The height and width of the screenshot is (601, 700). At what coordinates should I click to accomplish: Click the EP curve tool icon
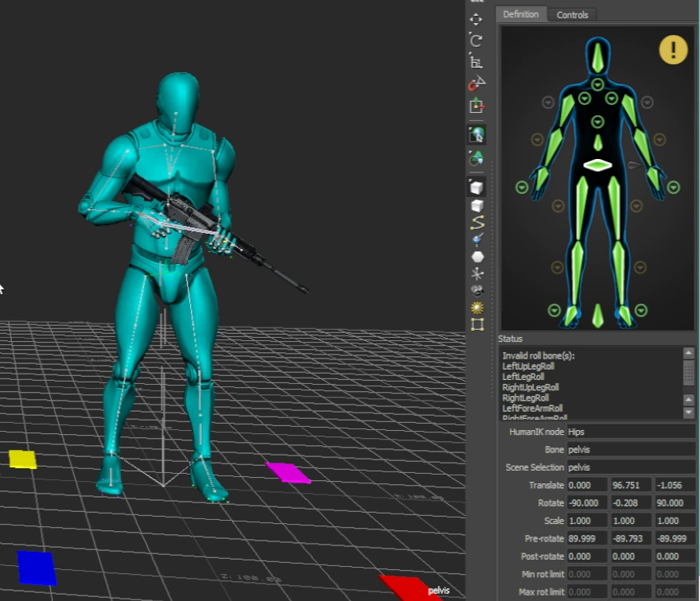pyautogui.click(x=477, y=223)
